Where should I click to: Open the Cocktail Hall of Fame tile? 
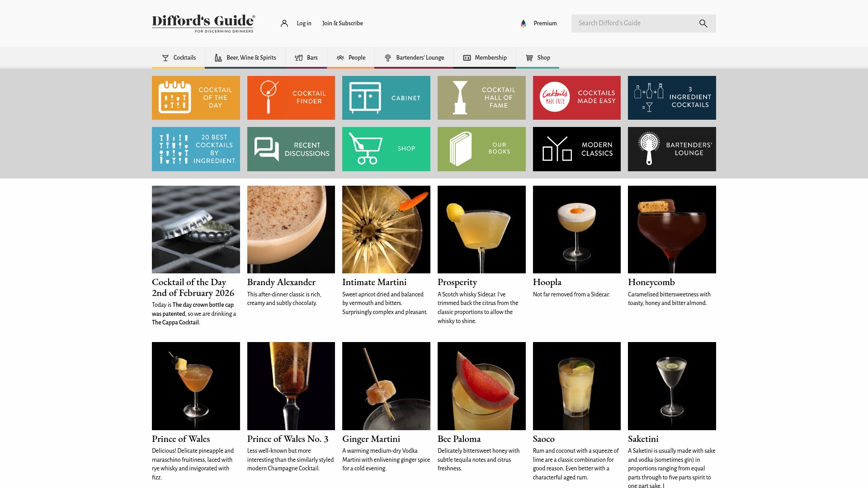pos(481,97)
